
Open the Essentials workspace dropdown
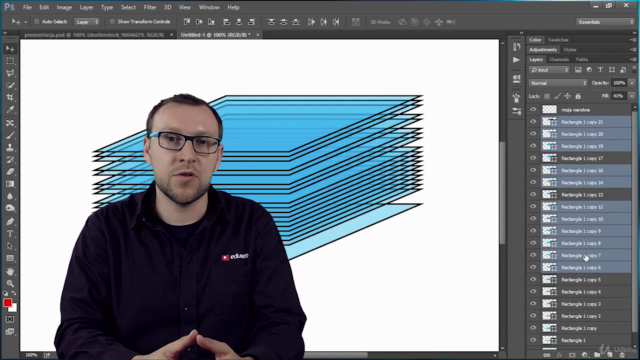[x=605, y=22]
